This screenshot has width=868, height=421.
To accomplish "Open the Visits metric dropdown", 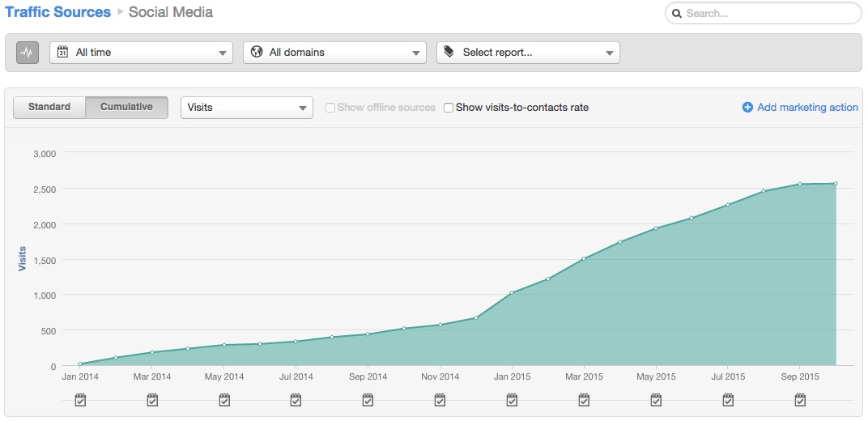I will (x=246, y=108).
